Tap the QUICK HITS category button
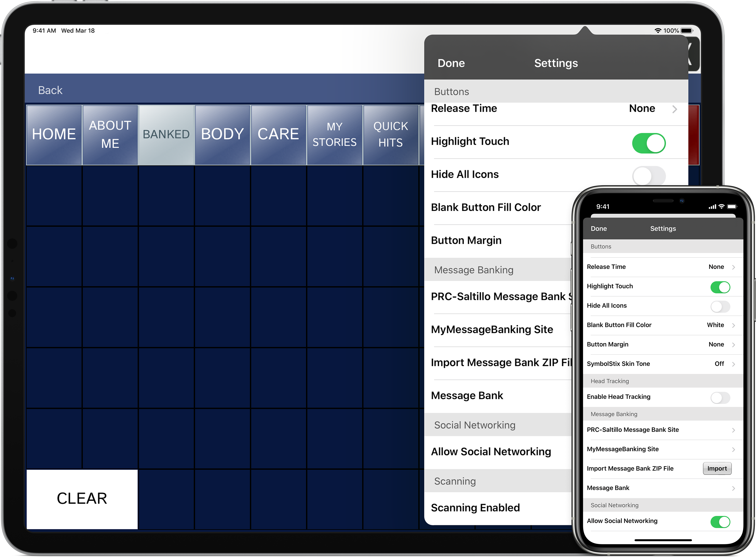Image resolution: width=756 pixels, height=557 pixels. 390,133
